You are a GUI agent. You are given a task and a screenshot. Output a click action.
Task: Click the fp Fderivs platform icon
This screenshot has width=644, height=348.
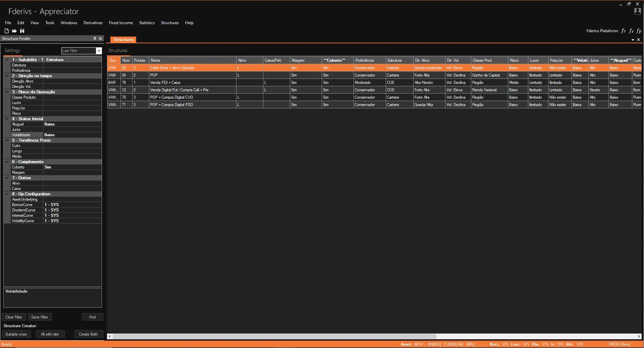[639, 31]
